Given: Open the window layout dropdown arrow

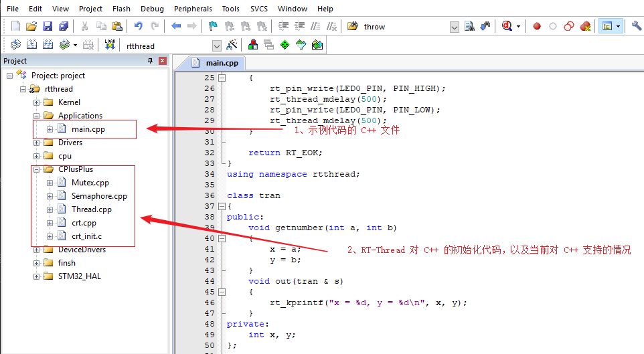Looking at the screenshot, I should pos(618,27).
